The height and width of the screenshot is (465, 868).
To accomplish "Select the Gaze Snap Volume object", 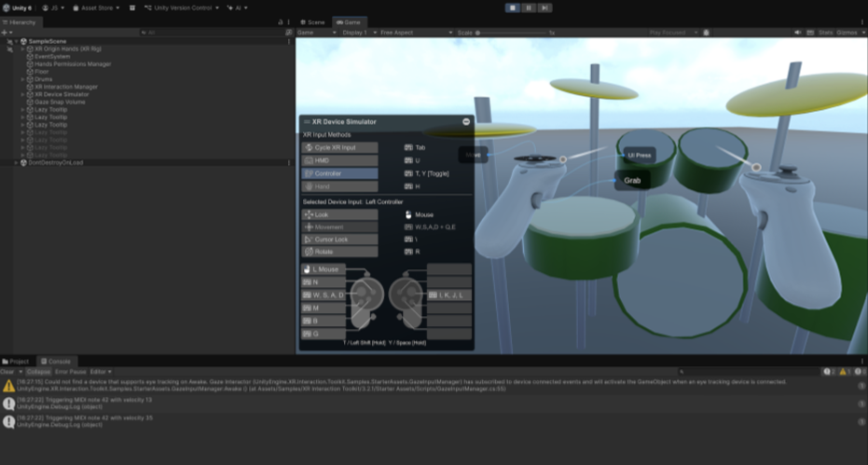I will click(x=60, y=102).
